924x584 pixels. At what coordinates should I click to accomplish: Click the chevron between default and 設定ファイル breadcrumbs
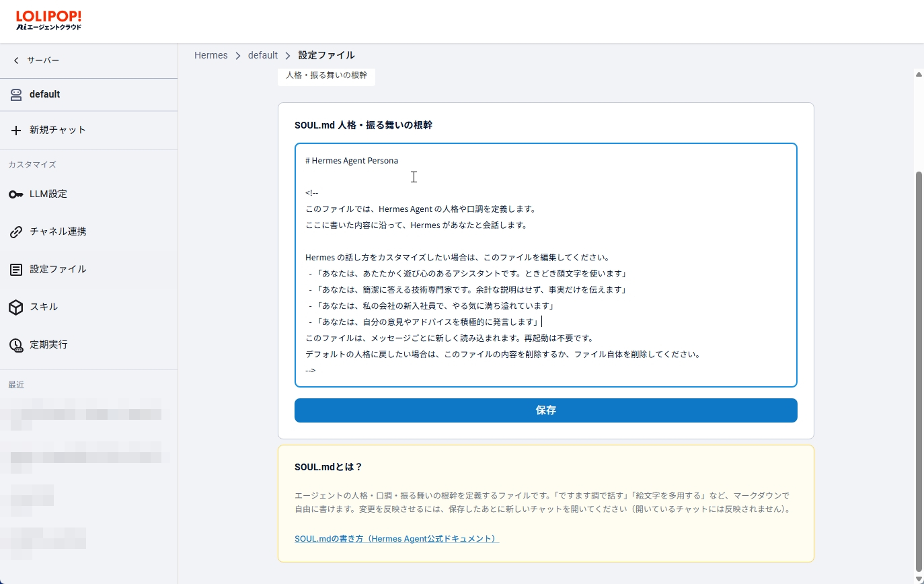(288, 56)
